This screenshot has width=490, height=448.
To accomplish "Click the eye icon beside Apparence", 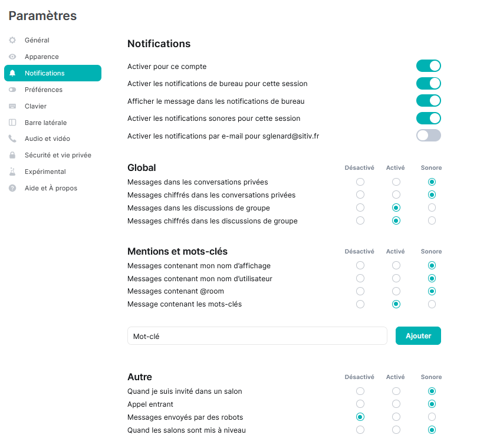I will click(12, 57).
